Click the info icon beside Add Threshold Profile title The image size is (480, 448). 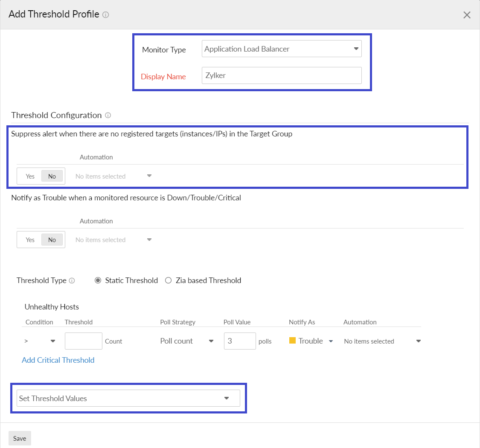click(105, 14)
